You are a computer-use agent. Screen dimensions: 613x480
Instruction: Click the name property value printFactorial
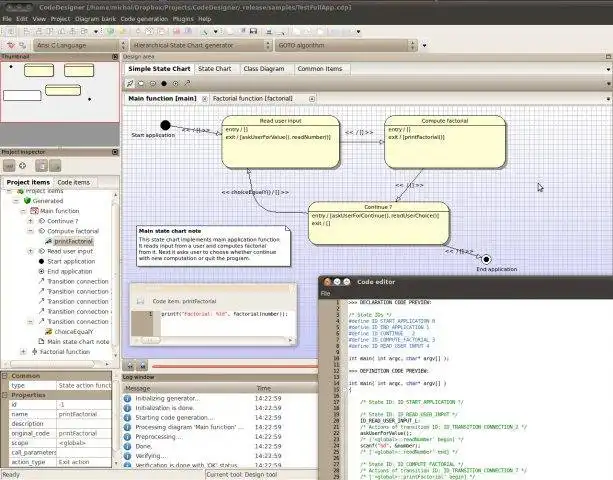pyautogui.click(x=84, y=414)
